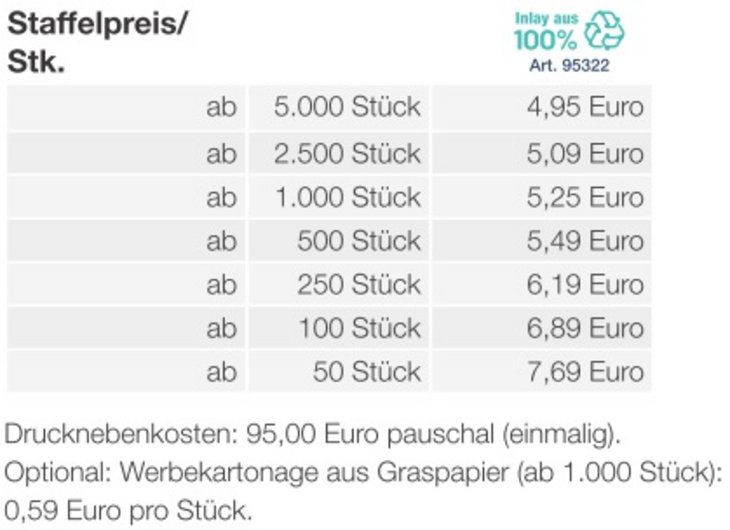Select the 50 Stück quantity cell
This screenshot has height=530, width=730.
tap(338, 371)
